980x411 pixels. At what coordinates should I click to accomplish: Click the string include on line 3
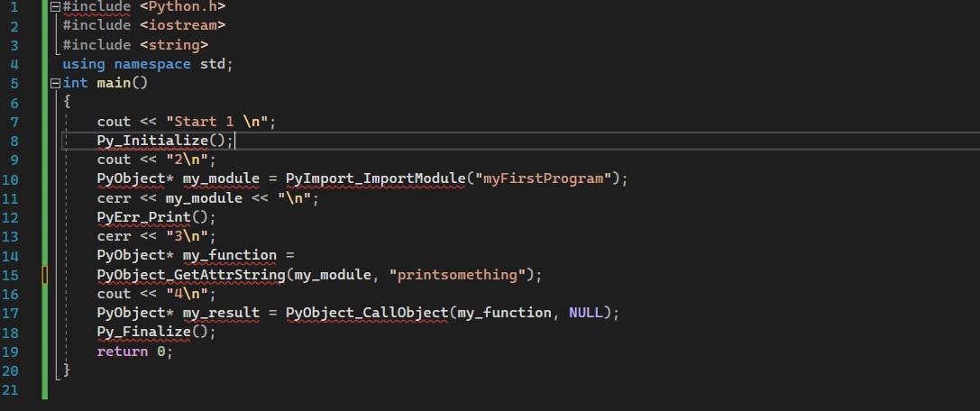pyautogui.click(x=174, y=45)
